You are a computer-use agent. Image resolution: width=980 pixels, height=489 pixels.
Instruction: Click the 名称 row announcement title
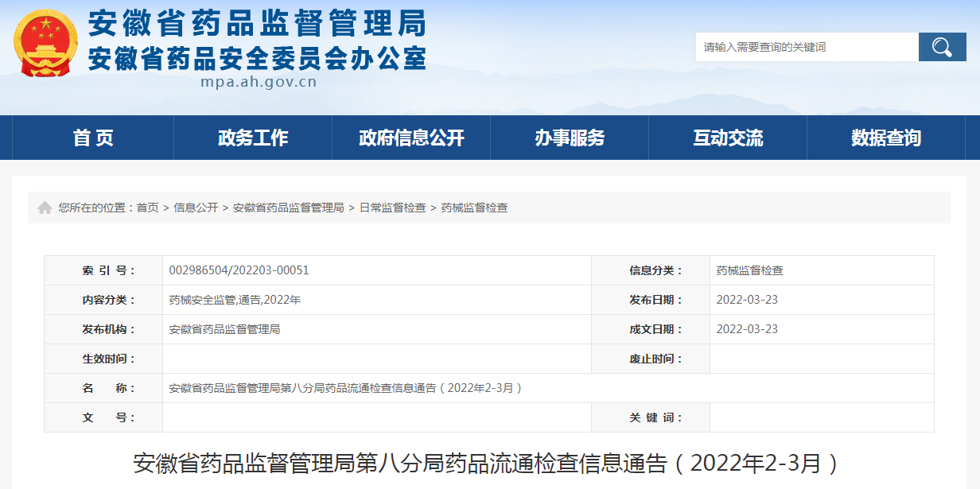pyautogui.click(x=347, y=388)
